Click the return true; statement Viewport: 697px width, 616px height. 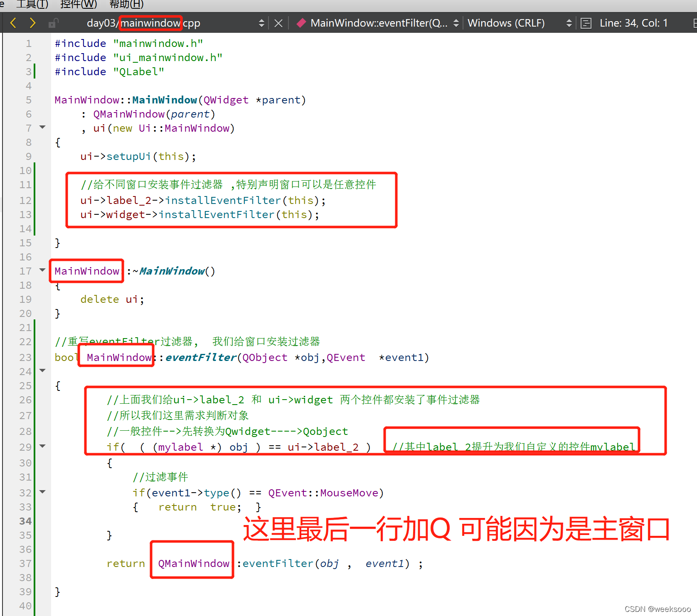point(199,507)
